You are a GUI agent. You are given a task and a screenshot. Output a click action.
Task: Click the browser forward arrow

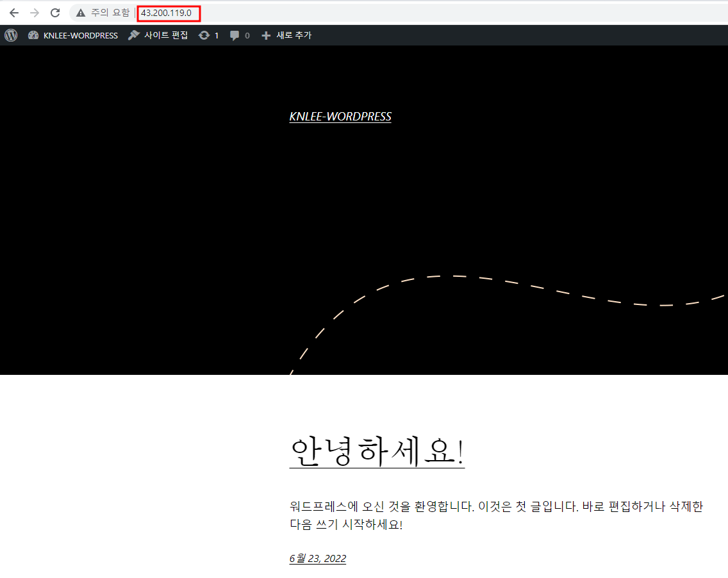tap(35, 13)
